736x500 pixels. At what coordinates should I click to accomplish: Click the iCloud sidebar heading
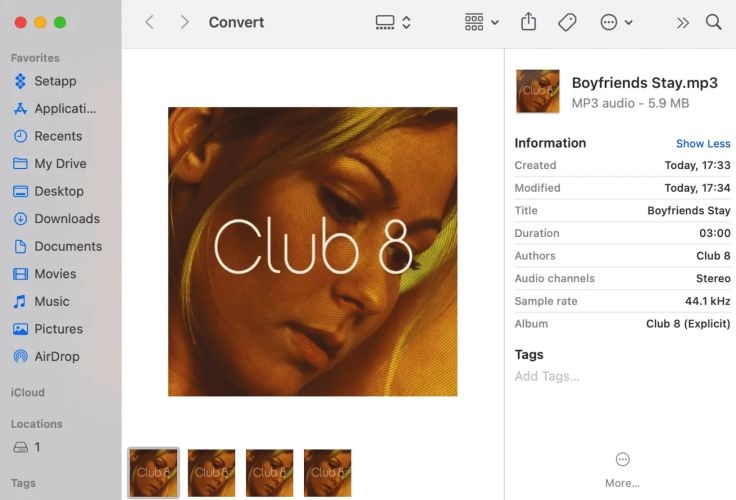click(x=28, y=392)
